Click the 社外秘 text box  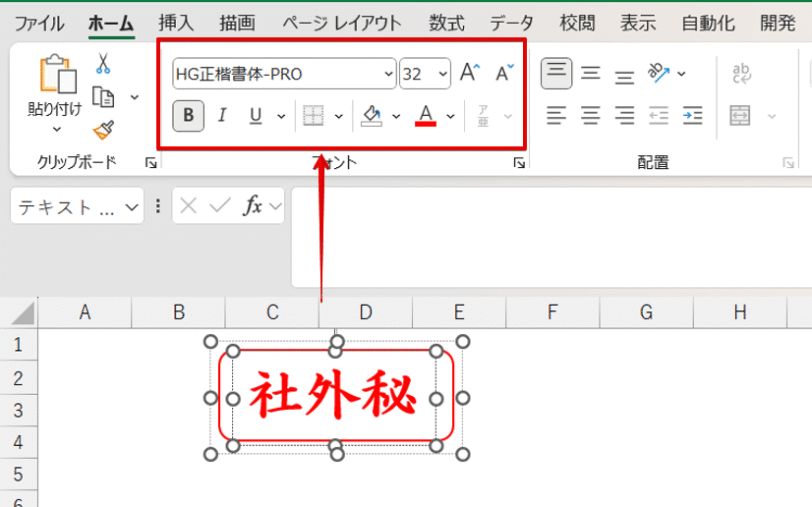pyautogui.click(x=336, y=397)
